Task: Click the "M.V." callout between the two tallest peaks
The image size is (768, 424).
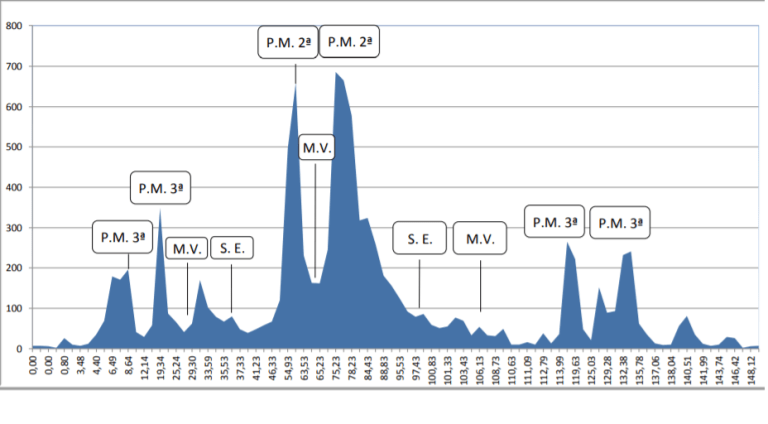Action: pos(315,148)
